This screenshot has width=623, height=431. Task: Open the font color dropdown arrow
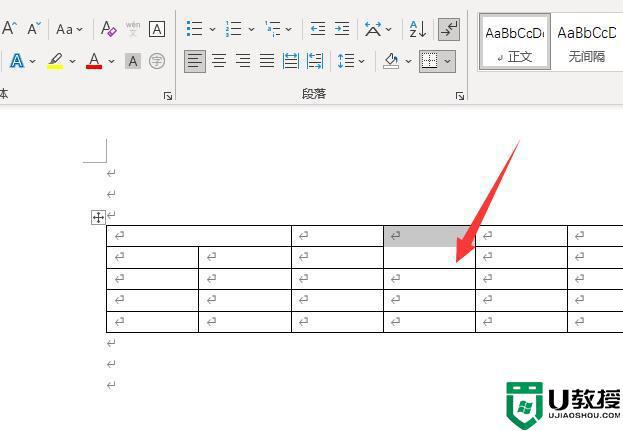point(111,61)
